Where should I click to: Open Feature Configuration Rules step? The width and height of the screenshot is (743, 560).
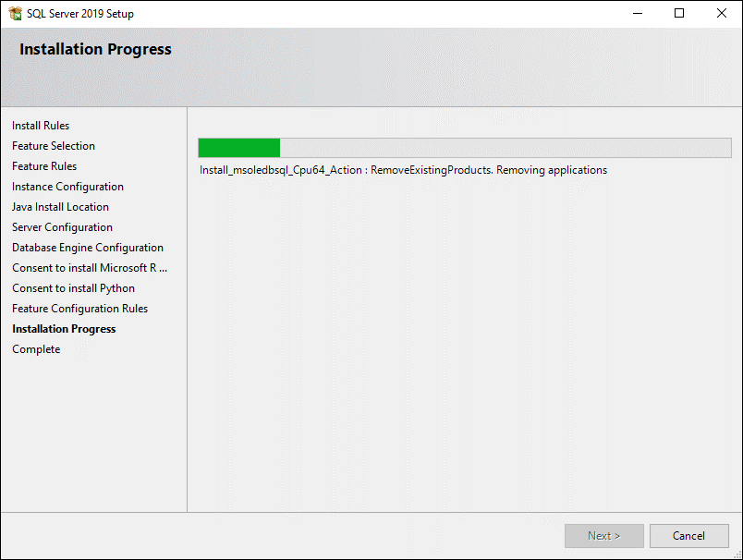tap(79, 309)
